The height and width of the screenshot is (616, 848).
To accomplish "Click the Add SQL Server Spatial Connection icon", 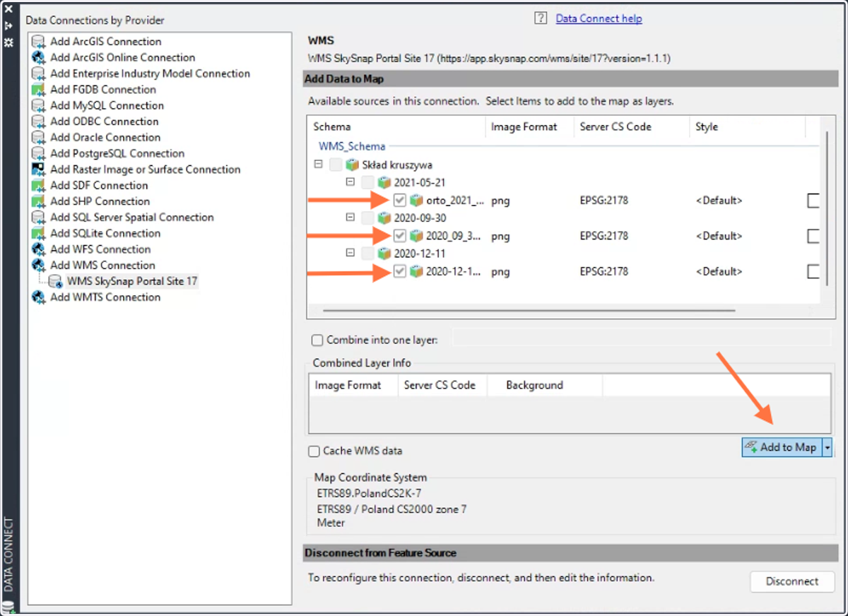I will [39, 218].
